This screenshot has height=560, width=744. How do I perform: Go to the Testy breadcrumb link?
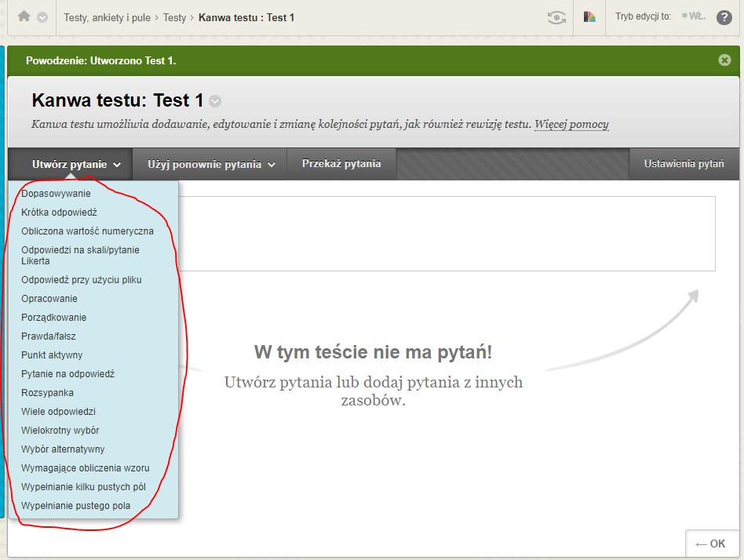(x=174, y=17)
